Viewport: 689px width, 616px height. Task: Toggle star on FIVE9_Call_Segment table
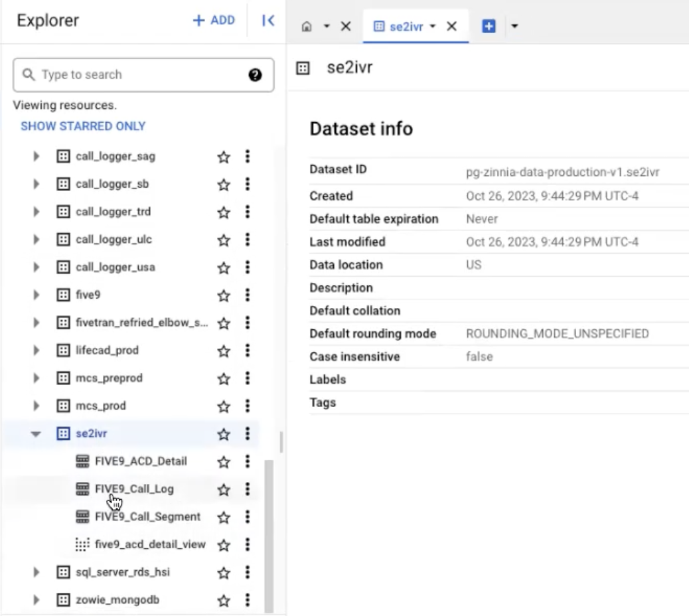point(224,517)
